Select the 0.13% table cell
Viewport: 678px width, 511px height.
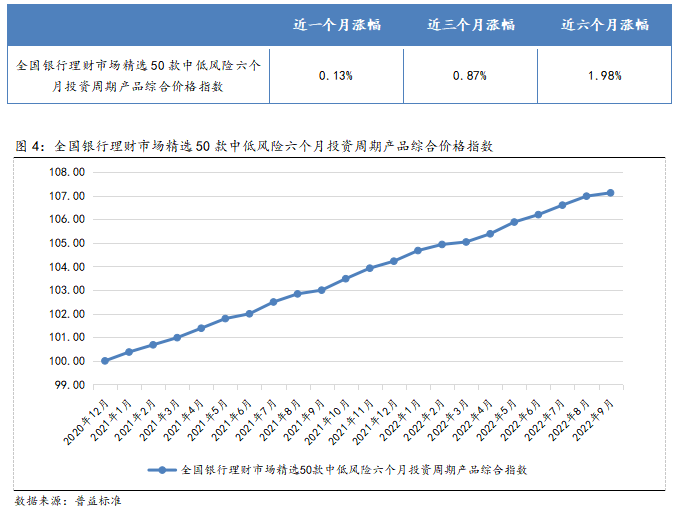(x=336, y=76)
